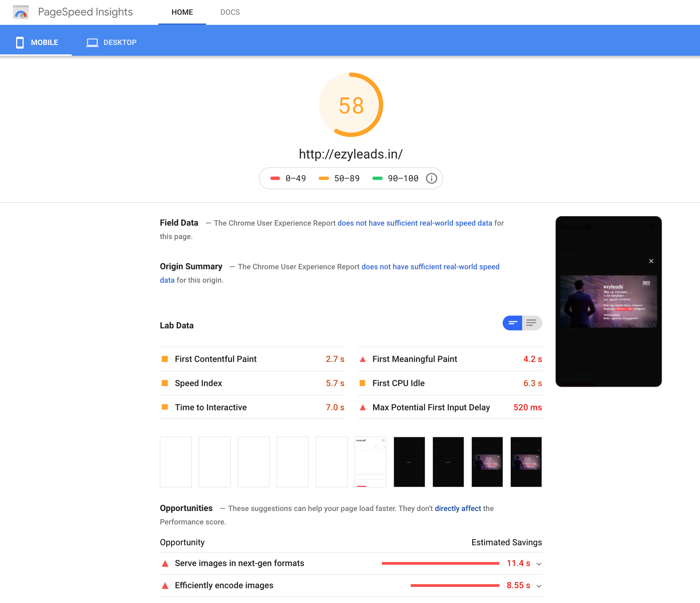Click the directly affect link in Opportunities

[x=458, y=508]
